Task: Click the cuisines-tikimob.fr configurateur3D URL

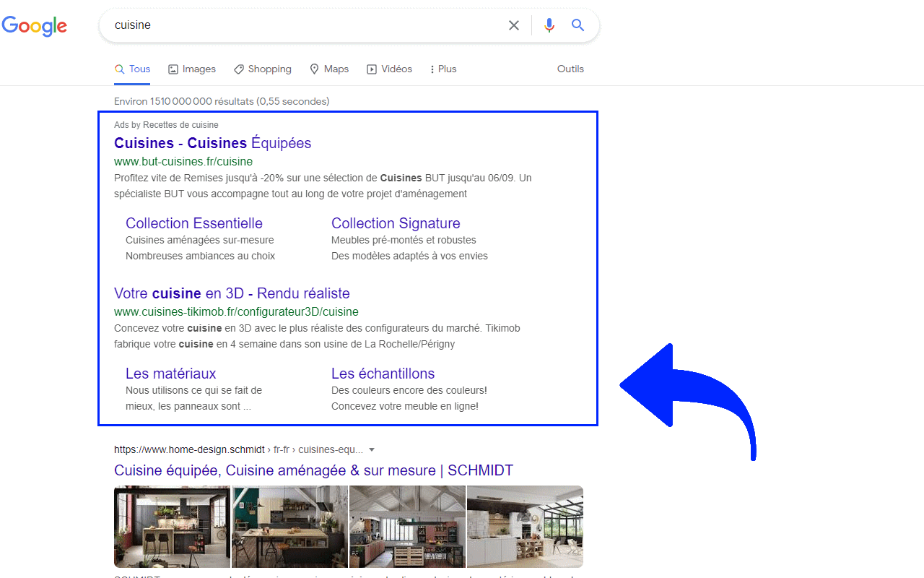Action: pyautogui.click(x=236, y=312)
